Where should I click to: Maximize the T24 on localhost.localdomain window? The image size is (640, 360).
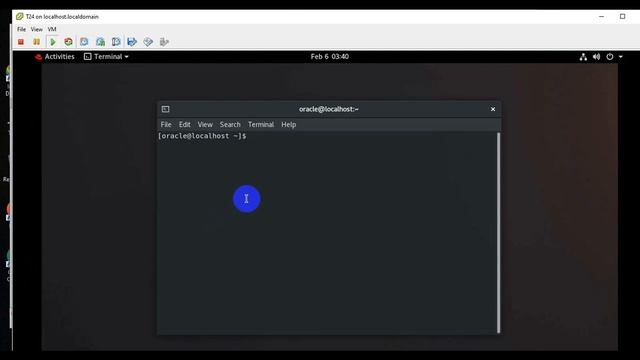pyautogui.click(x=622, y=16)
